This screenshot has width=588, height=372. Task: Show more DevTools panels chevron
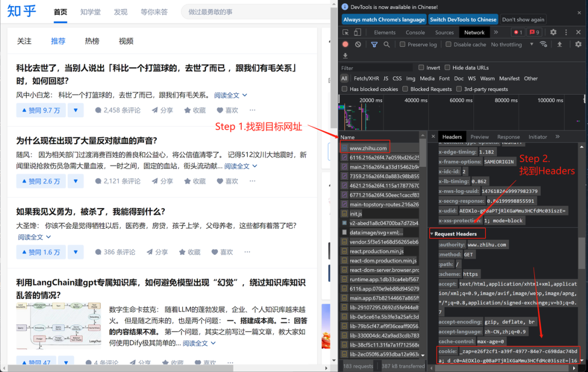[496, 32]
